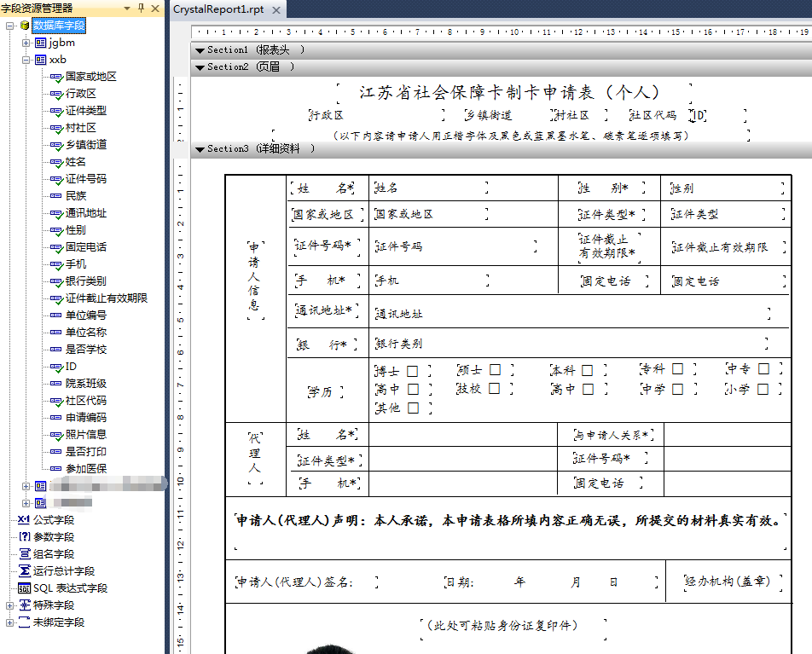
Task: Click the 银行类别 field icon in tree
Action: pyautogui.click(x=56, y=282)
